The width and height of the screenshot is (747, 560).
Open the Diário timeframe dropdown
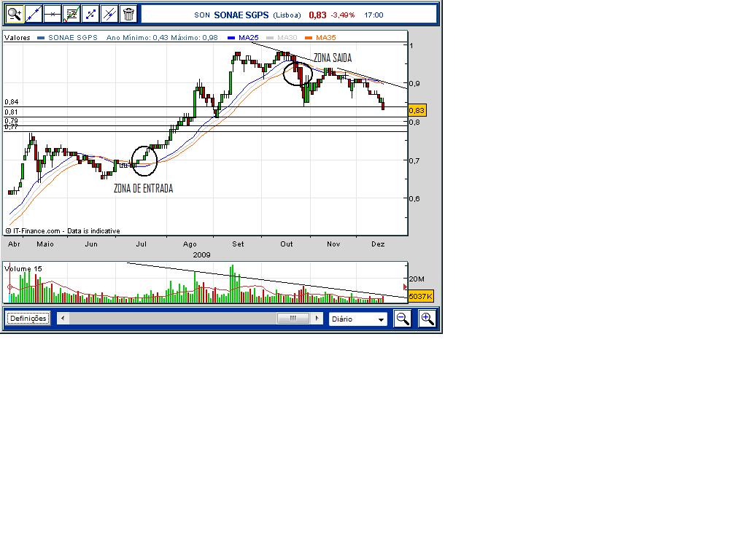pyautogui.click(x=357, y=319)
